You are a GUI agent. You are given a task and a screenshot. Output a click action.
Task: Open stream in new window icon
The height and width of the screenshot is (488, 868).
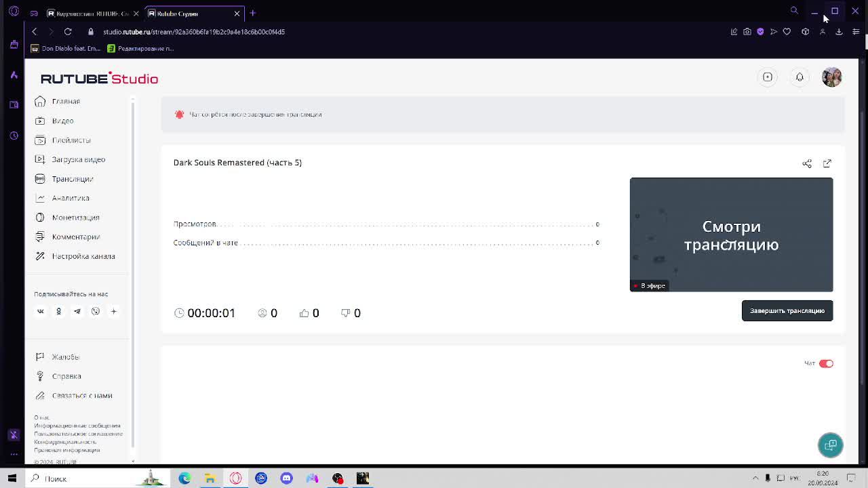pyautogui.click(x=827, y=163)
